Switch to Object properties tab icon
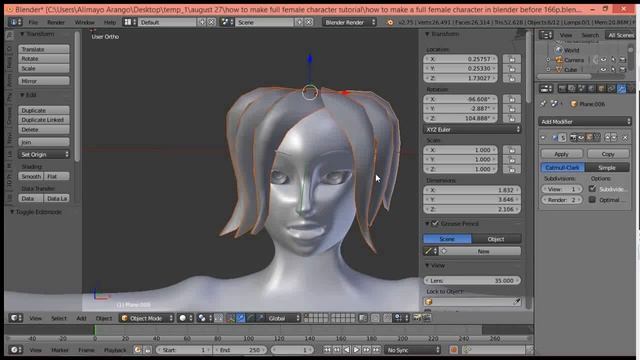Screen dimensions: 640x360 tap(601, 89)
